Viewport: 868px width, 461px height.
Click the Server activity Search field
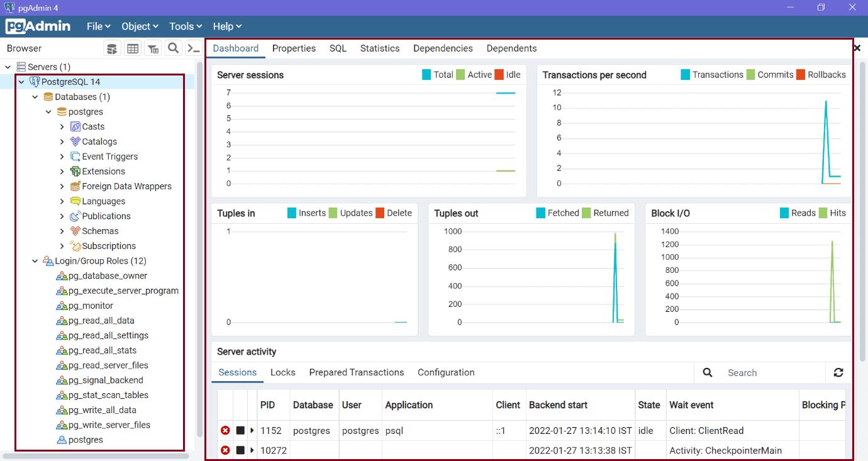click(x=771, y=373)
